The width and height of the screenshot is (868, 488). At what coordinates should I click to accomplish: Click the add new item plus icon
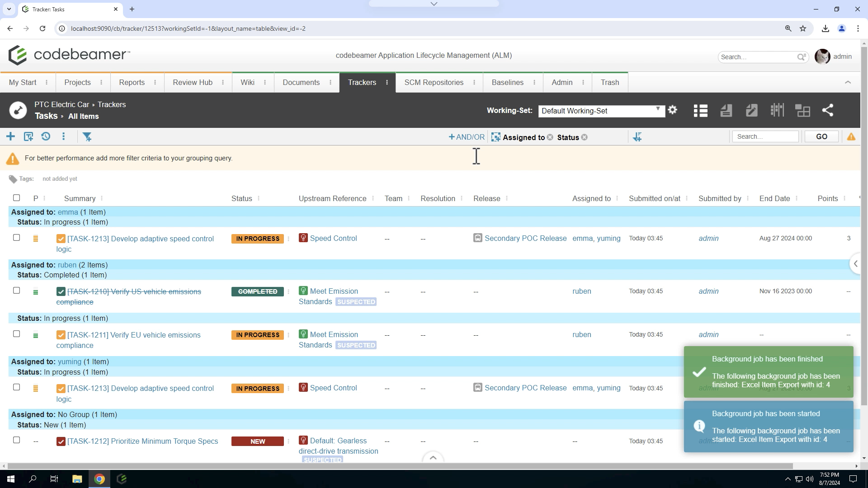[10, 136]
